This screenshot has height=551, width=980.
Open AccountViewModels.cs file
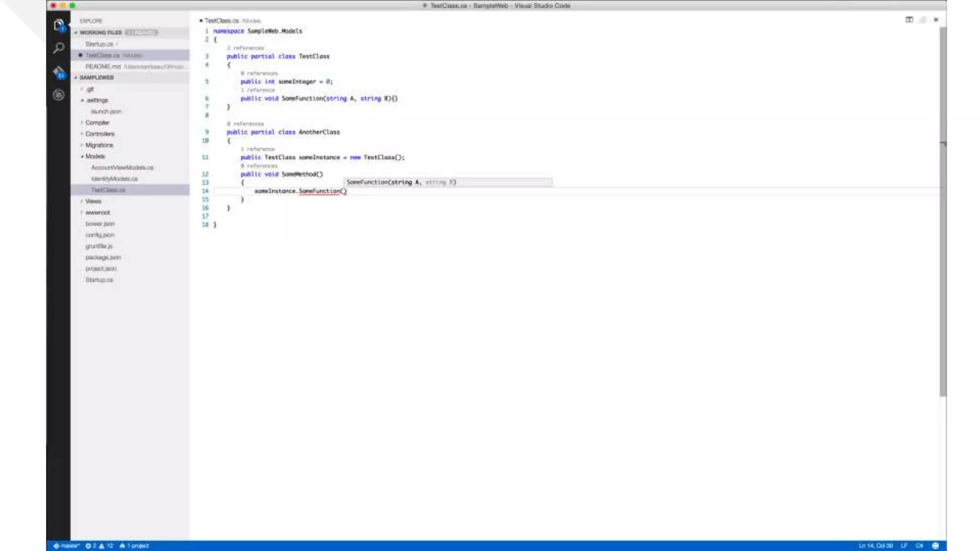click(122, 167)
